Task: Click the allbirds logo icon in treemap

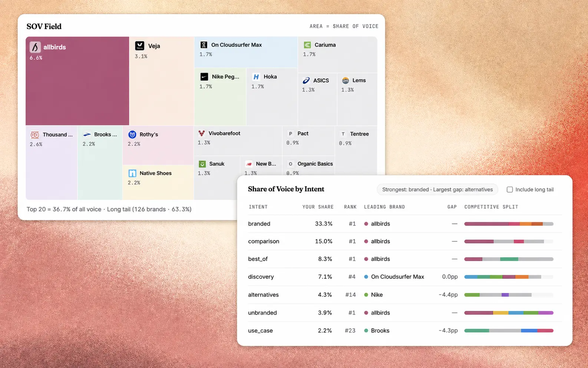Action: point(35,47)
